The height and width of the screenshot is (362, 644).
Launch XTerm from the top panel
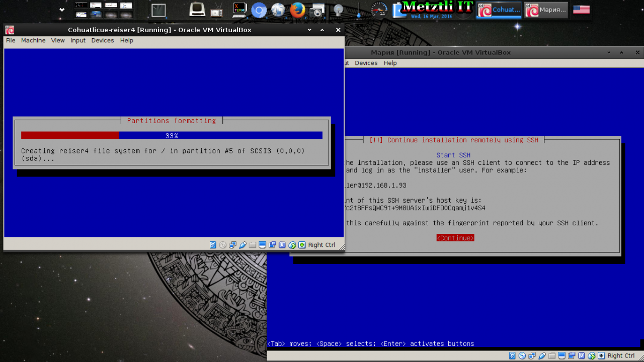[240, 10]
